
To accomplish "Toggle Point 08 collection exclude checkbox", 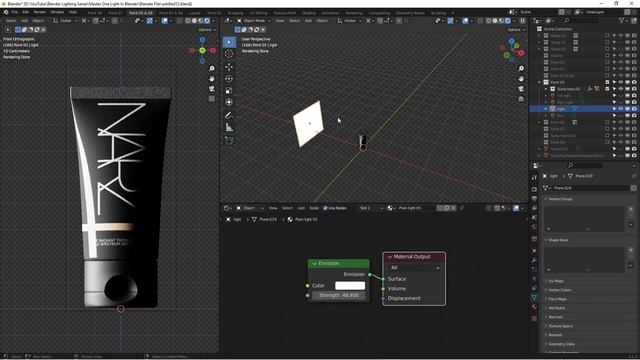I will point(607,142).
